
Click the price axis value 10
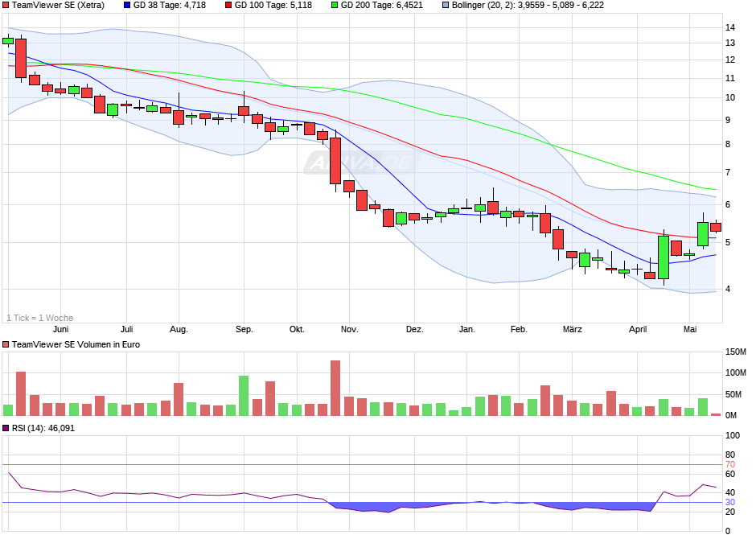(x=730, y=97)
